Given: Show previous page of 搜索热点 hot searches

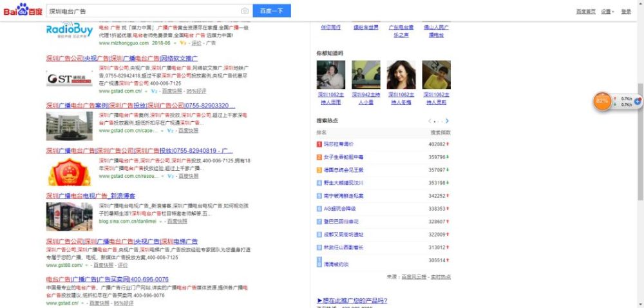Looking at the screenshot, I should (x=430, y=121).
